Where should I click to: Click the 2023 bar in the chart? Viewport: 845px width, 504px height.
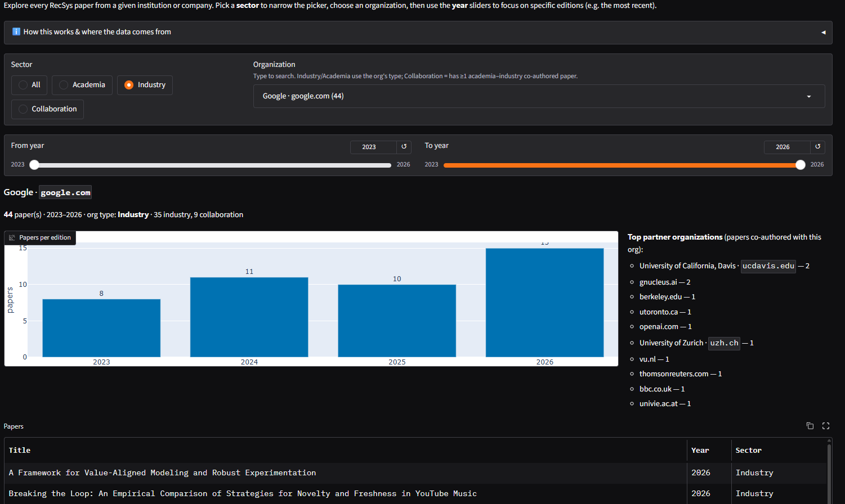(x=101, y=328)
